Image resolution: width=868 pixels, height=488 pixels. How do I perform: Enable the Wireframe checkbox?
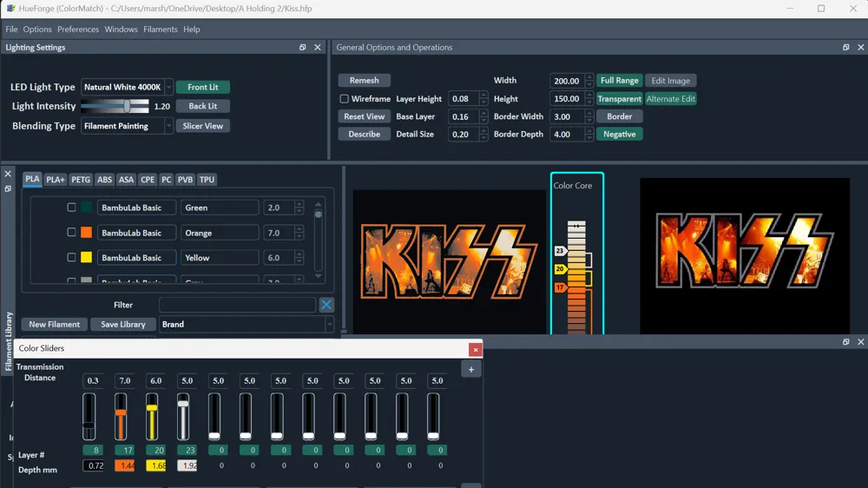coord(345,99)
